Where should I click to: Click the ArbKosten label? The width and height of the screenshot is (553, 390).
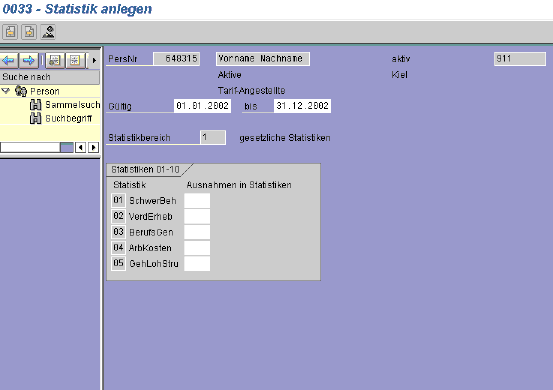click(150, 248)
